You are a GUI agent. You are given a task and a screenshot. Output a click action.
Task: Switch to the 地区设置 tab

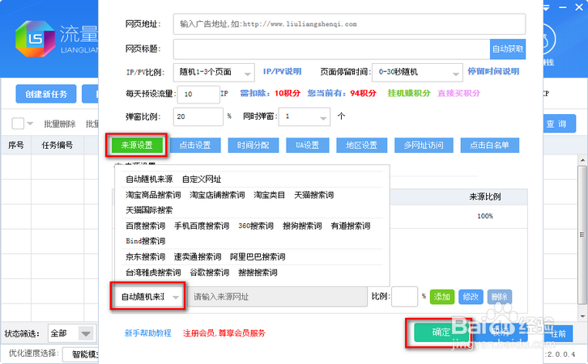(x=361, y=146)
